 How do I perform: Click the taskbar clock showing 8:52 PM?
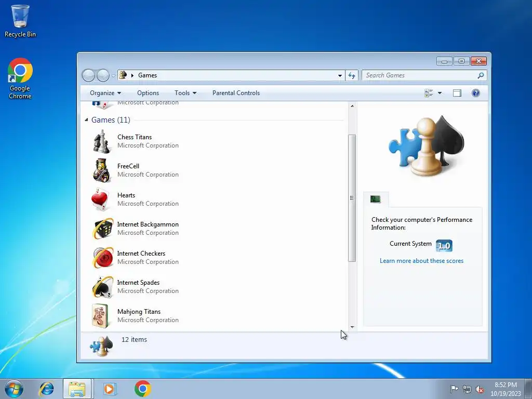(506, 389)
